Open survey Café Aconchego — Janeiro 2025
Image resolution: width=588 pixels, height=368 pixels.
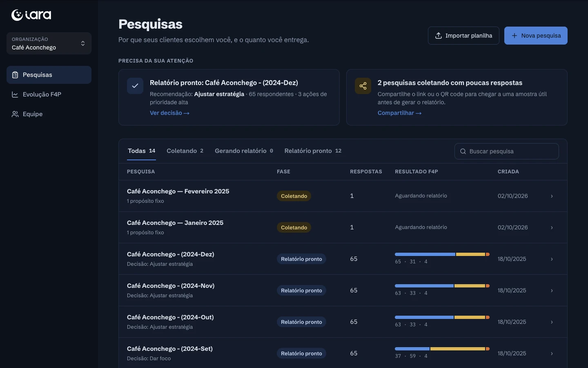175,223
